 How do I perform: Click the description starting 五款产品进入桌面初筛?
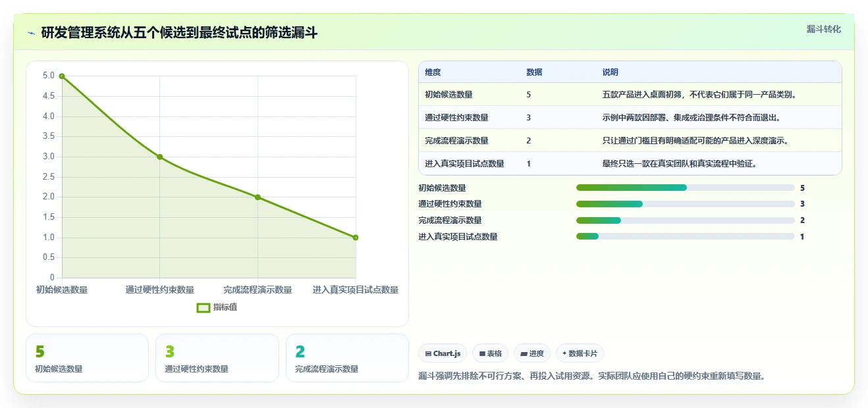tap(699, 95)
